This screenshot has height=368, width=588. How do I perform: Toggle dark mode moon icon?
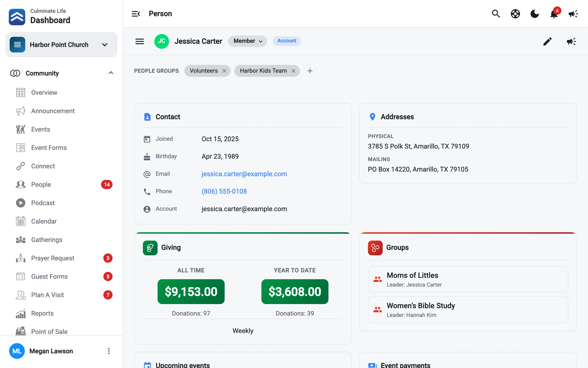click(534, 14)
